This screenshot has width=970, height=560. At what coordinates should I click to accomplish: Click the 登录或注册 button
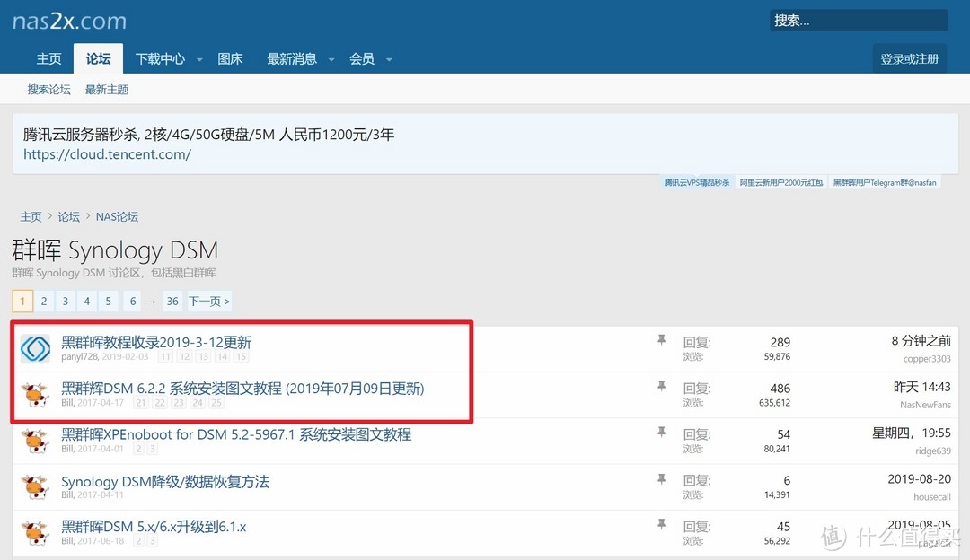(909, 58)
